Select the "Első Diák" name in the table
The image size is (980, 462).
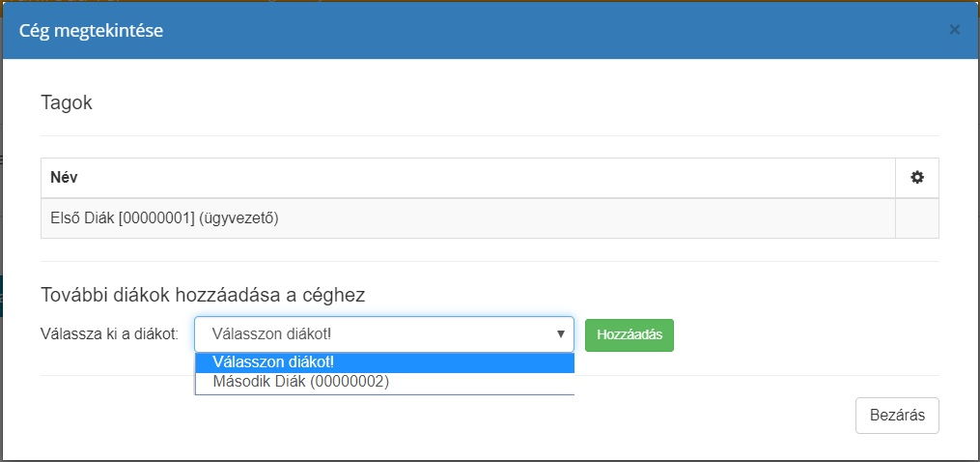point(79,218)
